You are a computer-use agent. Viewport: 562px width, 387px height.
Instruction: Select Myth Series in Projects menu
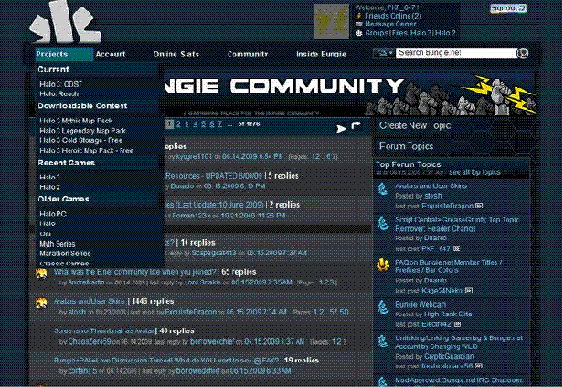click(57, 244)
